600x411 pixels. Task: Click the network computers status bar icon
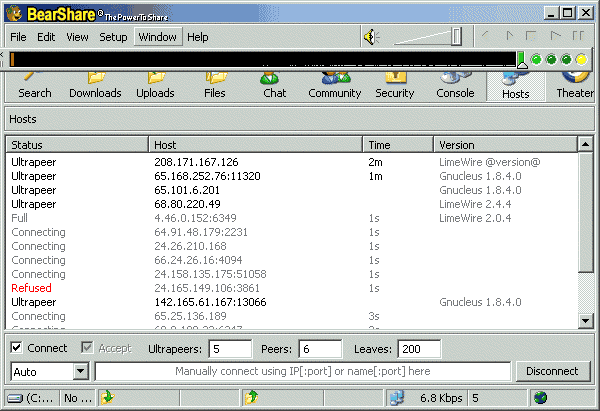coord(397,398)
